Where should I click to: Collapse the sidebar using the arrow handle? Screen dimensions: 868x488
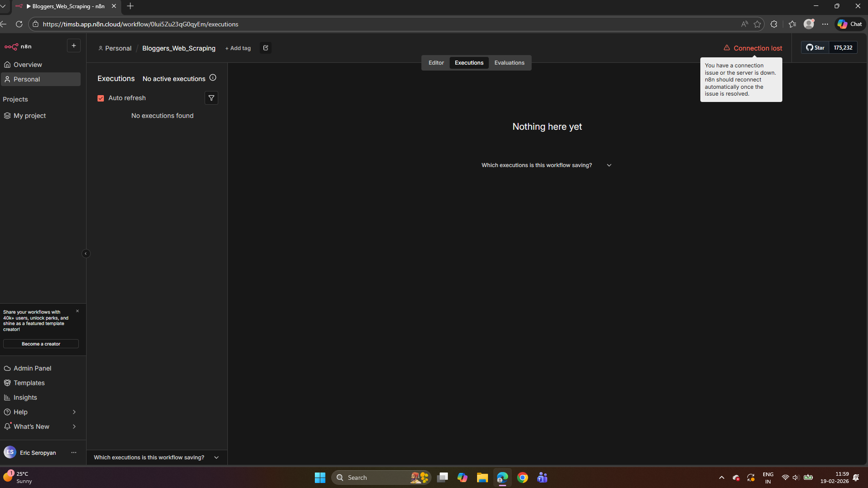pyautogui.click(x=86, y=254)
